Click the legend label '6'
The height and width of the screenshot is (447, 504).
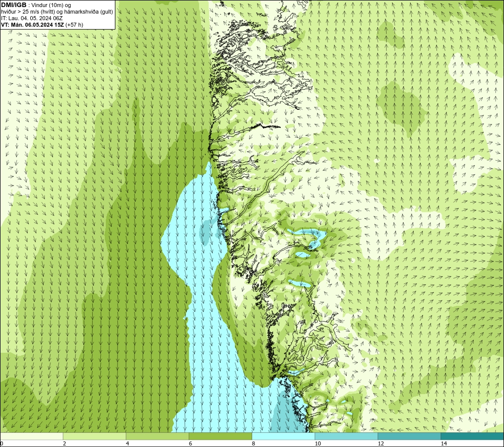pos(191,444)
